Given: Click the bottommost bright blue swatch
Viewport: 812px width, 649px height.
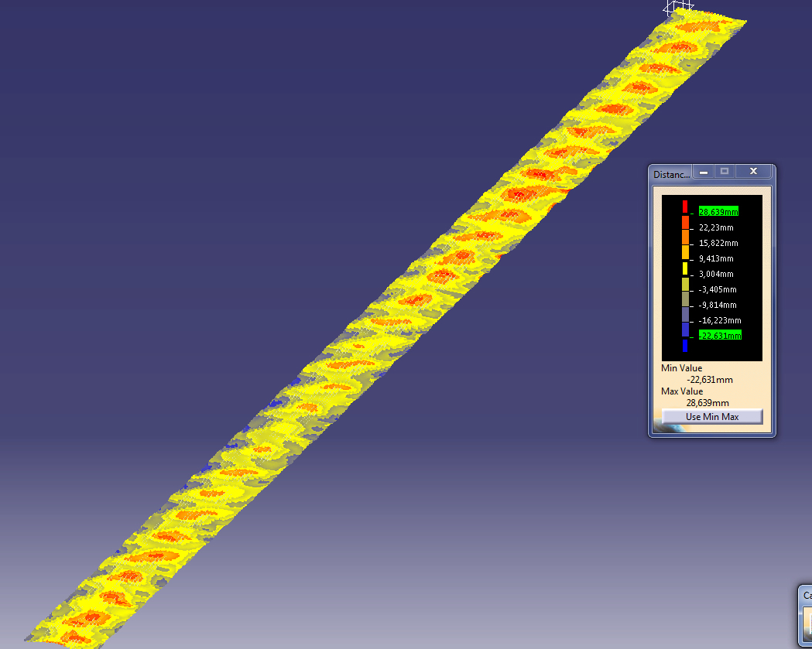Looking at the screenshot, I should tap(685, 346).
